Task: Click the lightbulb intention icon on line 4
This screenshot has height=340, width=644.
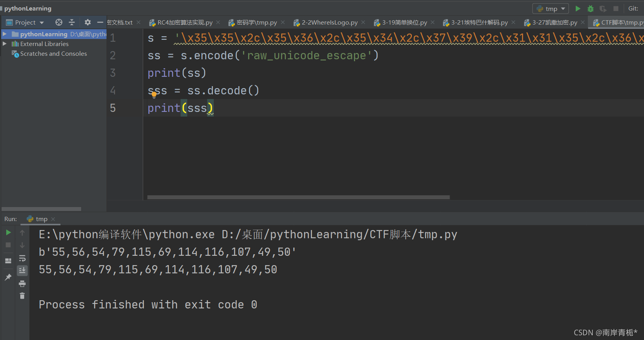Action: click(x=154, y=95)
